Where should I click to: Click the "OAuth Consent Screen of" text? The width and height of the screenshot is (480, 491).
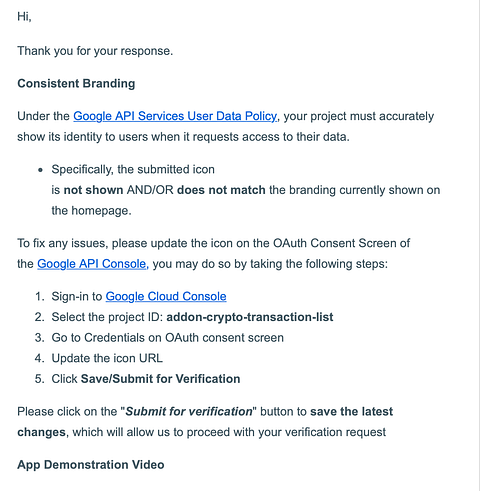(342, 243)
